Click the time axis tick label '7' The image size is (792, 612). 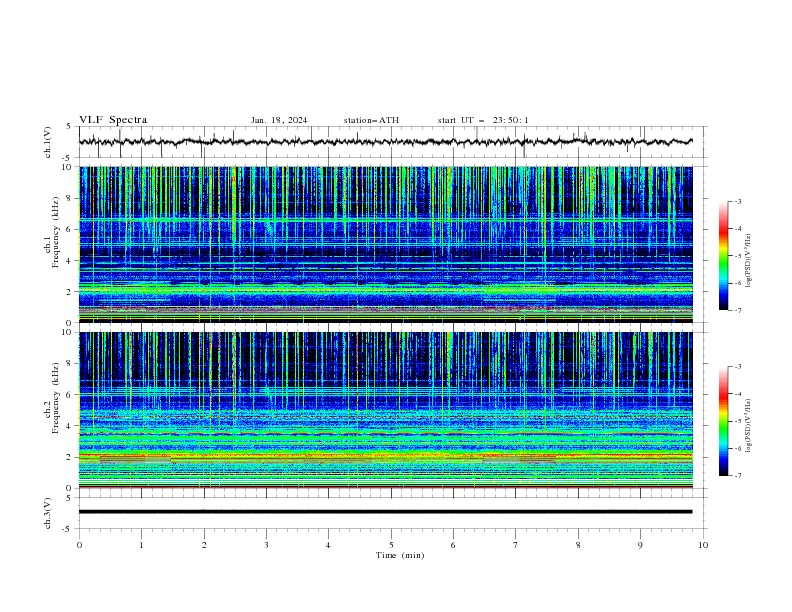tap(516, 545)
